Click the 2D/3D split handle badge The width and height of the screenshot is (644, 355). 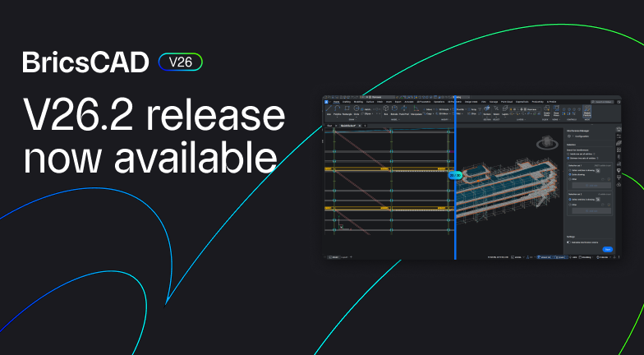455,175
